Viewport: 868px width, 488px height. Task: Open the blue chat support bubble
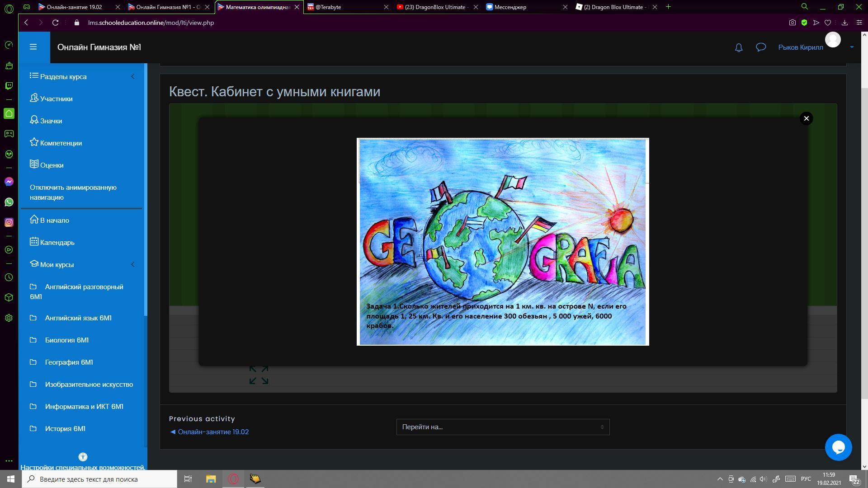coord(838,447)
